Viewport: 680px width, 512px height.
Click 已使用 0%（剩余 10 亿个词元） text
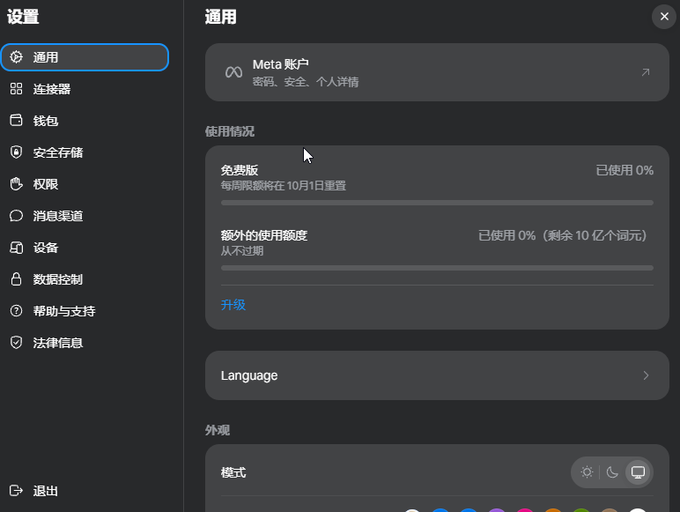(562, 235)
